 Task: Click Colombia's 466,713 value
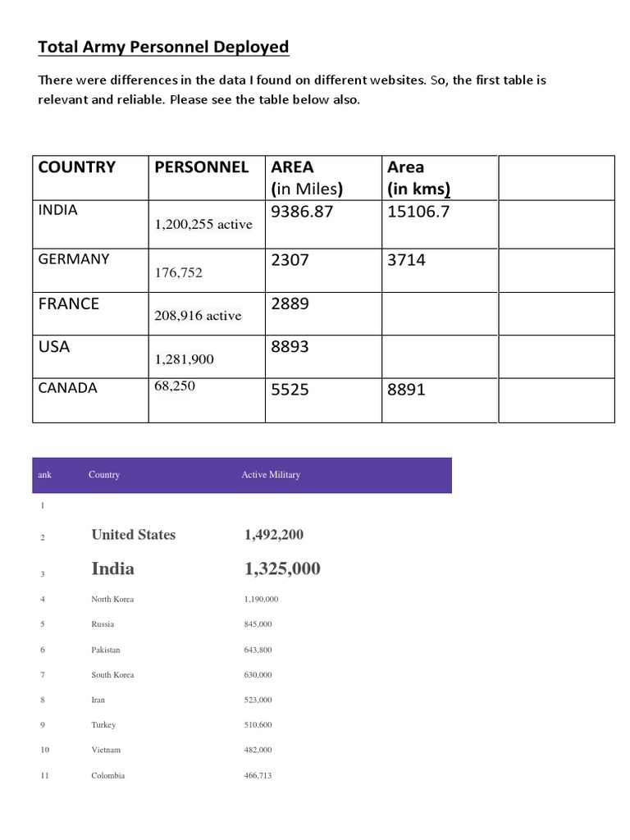(258, 775)
